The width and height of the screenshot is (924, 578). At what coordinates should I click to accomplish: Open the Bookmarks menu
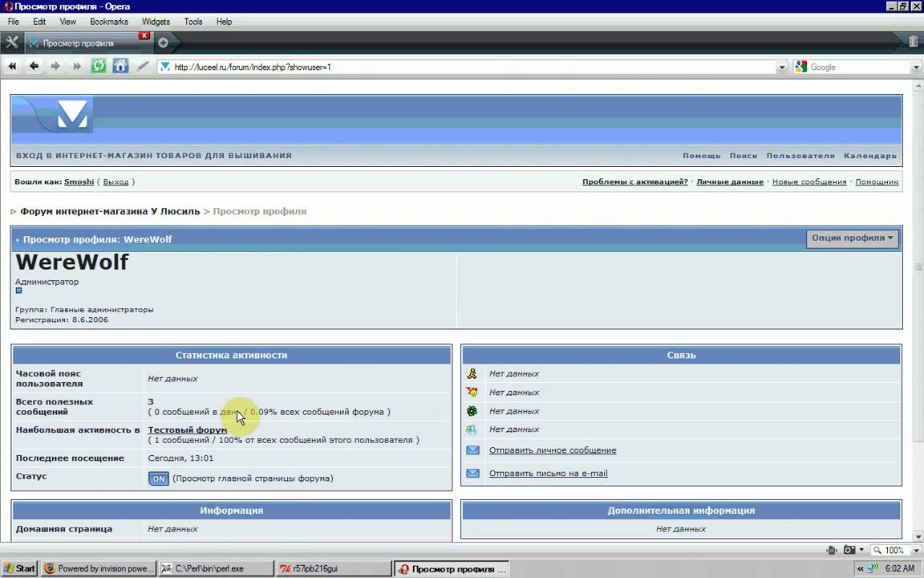[109, 22]
